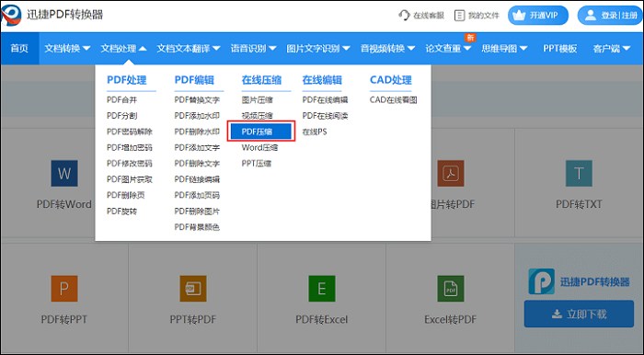Choose PDF背景颜色 from the menu
The height and width of the screenshot is (355, 644).
(x=197, y=227)
